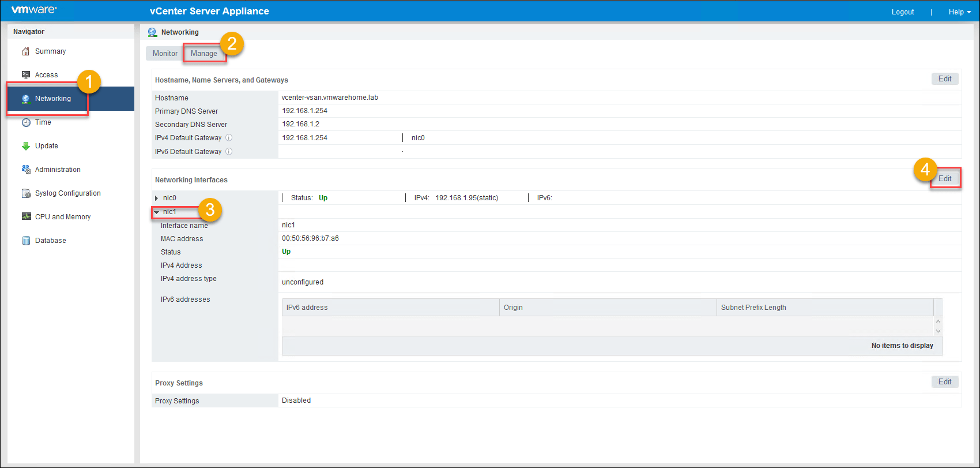The height and width of the screenshot is (468, 980).
Task: Click the CPU and Memory chart icon
Action: click(x=25, y=217)
